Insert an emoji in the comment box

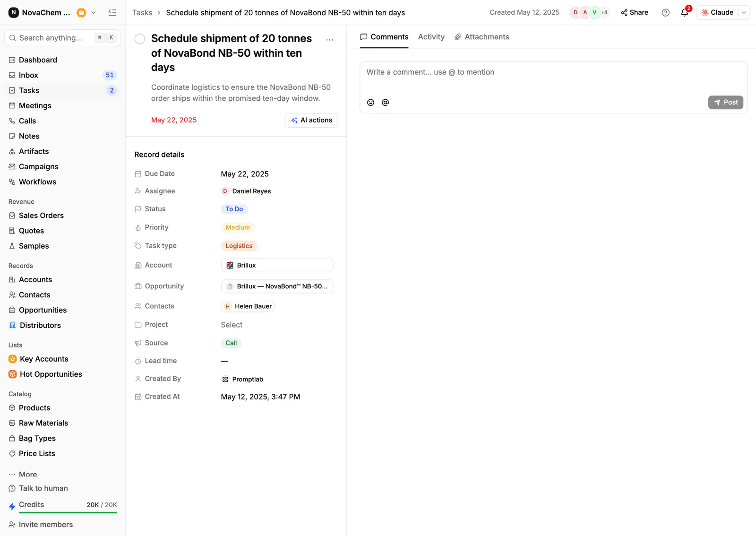click(371, 103)
